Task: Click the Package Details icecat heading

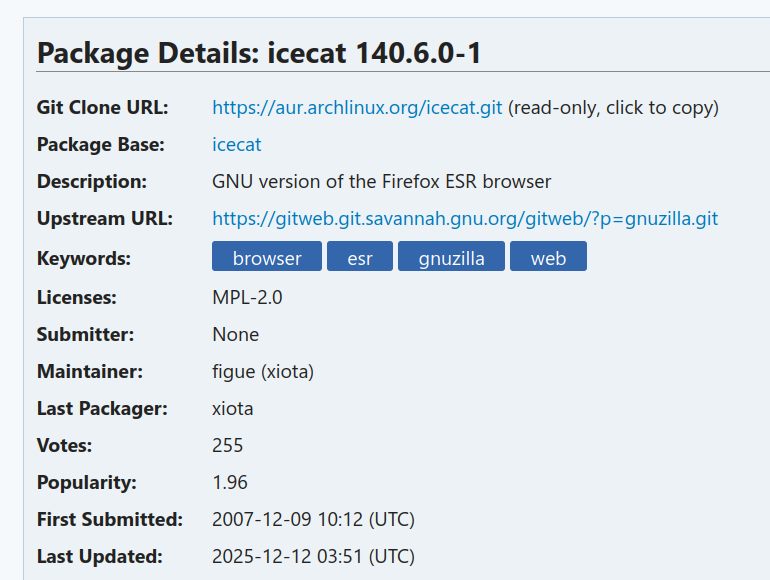Action: [259, 53]
